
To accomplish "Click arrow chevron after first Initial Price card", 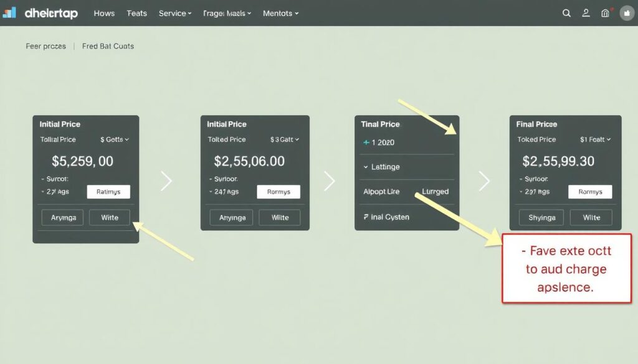I will click(166, 181).
